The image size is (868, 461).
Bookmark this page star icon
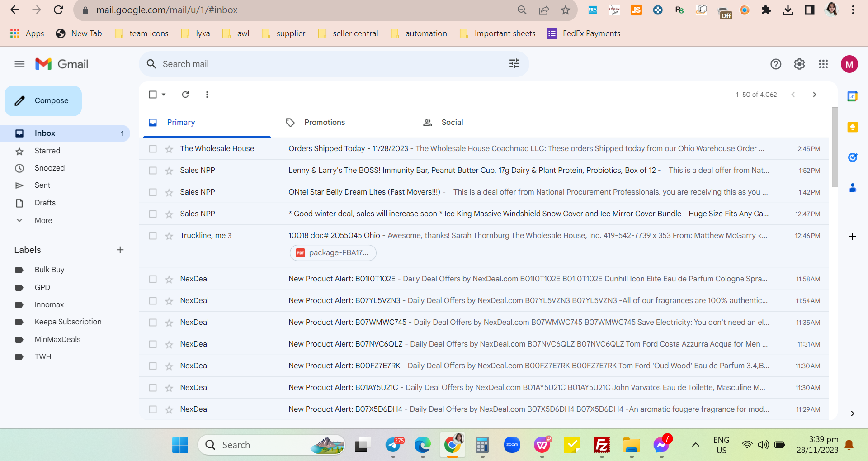[x=566, y=10]
